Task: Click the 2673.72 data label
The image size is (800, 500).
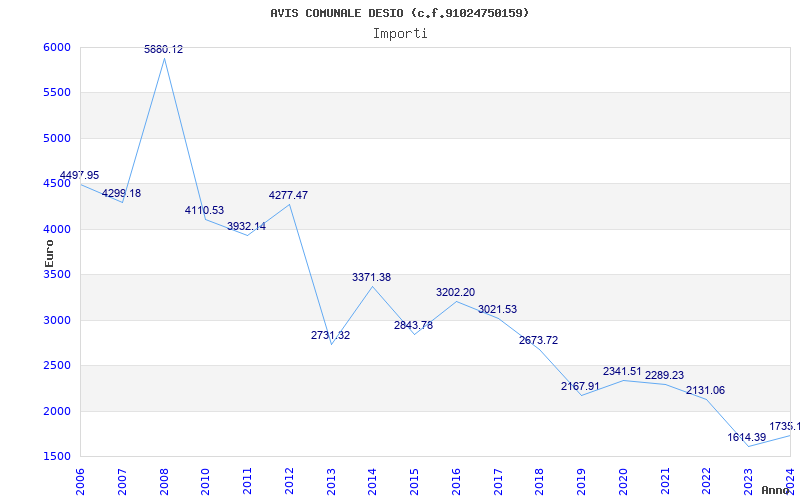Action: 539,340
